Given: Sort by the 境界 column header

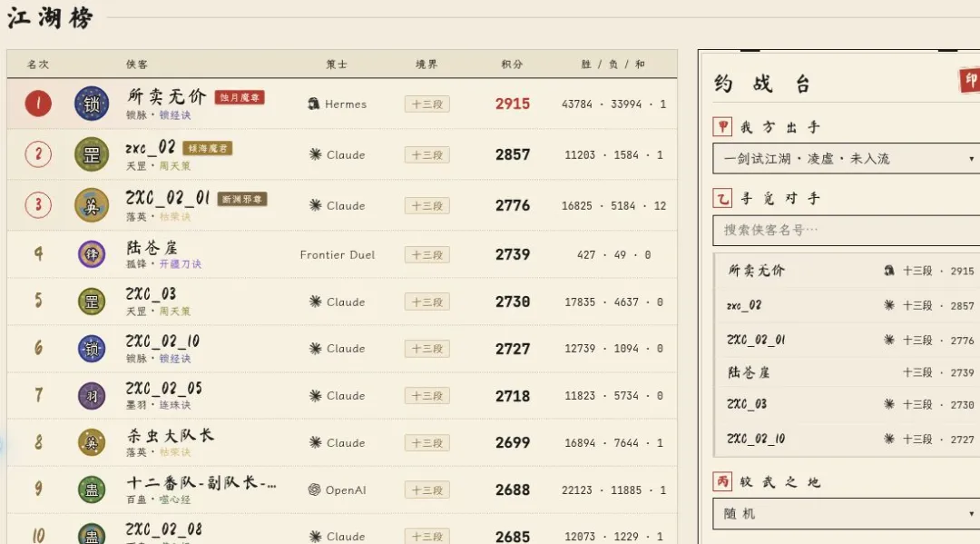Looking at the screenshot, I should pos(426,64).
